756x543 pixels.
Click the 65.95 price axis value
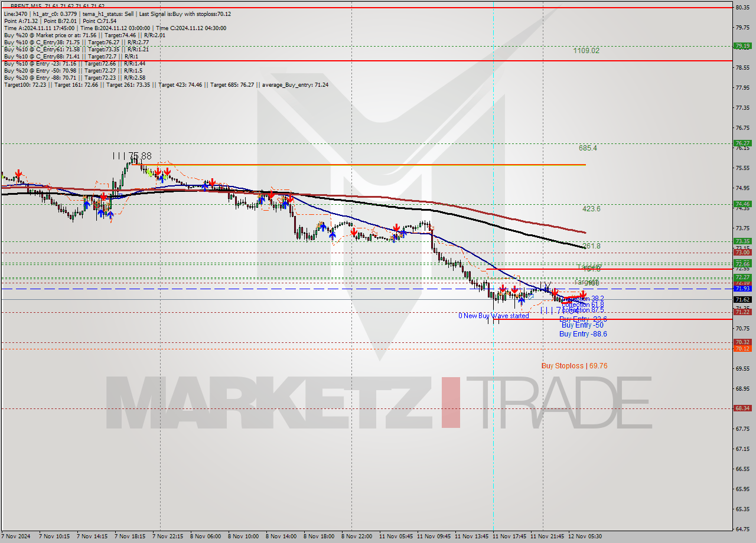point(742,489)
